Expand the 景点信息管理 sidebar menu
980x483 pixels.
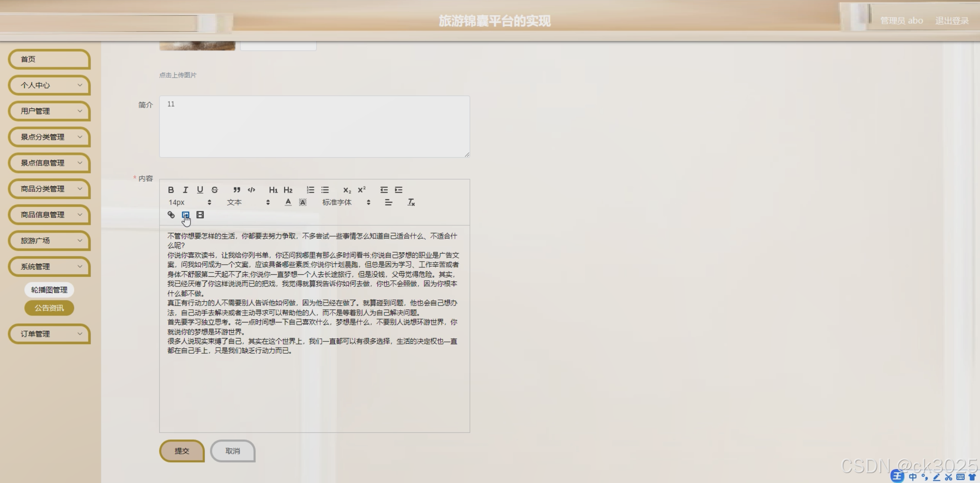[49, 163]
